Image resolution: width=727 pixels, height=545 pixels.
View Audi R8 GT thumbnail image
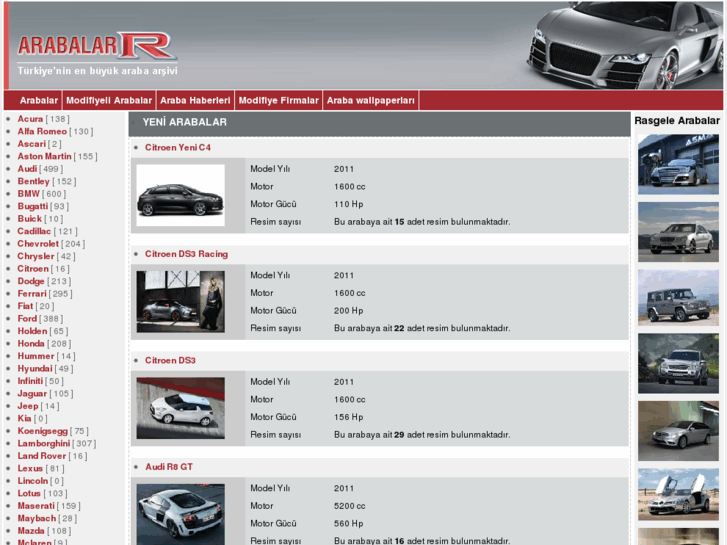(x=180, y=514)
